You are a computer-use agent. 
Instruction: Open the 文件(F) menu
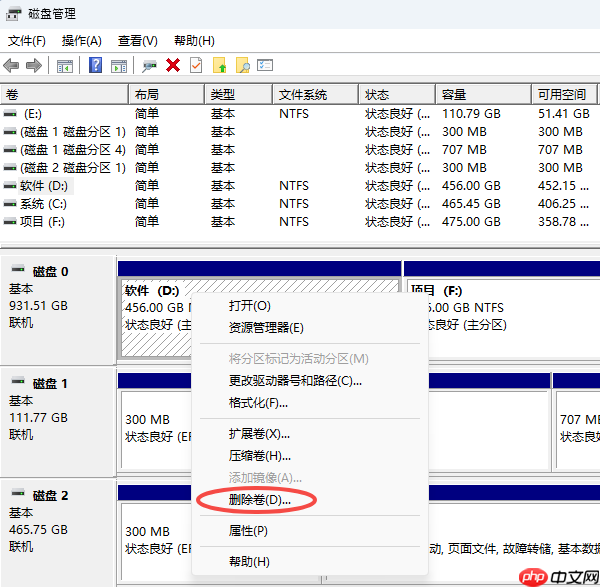[x=27, y=41]
